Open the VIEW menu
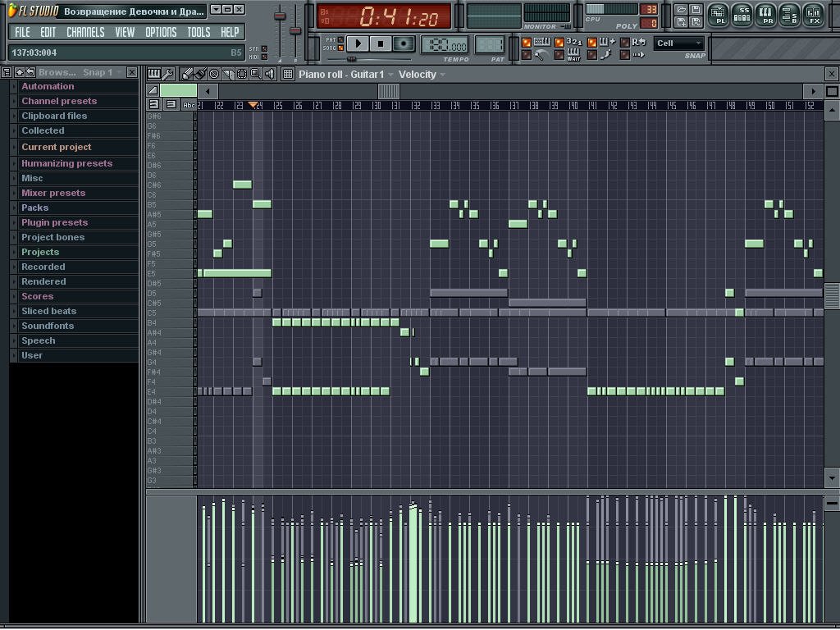Screen dimensions: 840x630 click(125, 32)
